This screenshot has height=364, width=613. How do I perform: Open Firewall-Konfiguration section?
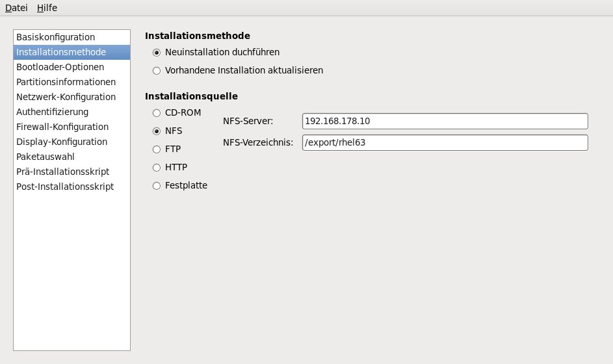62,127
